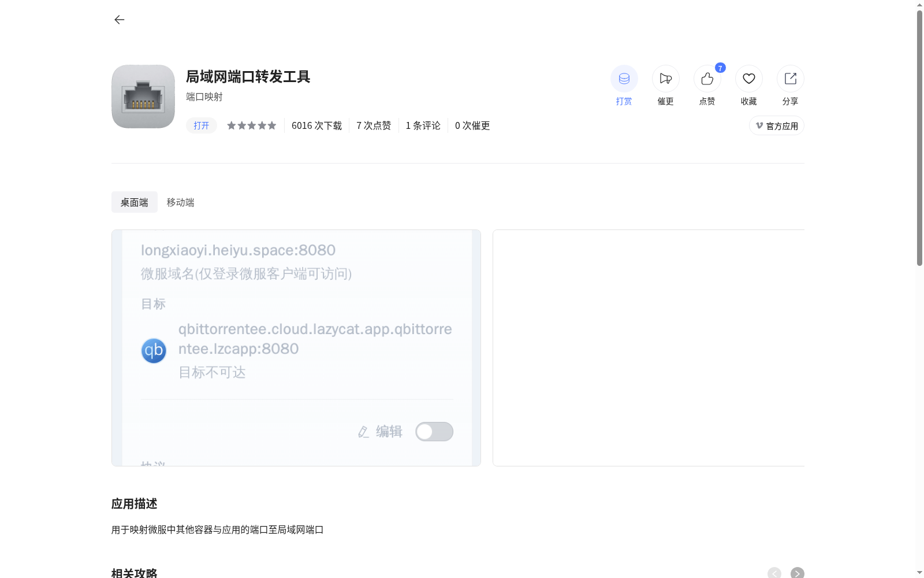Image resolution: width=924 pixels, height=578 pixels.
Task: Click the ethernet port app icon
Action: point(143,97)
